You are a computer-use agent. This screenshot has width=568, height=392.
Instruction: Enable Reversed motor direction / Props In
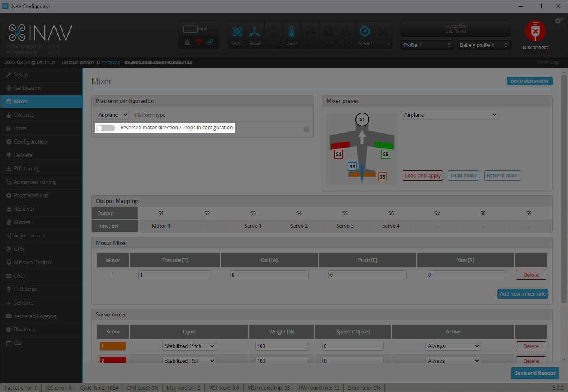click(x=105, y=128)
